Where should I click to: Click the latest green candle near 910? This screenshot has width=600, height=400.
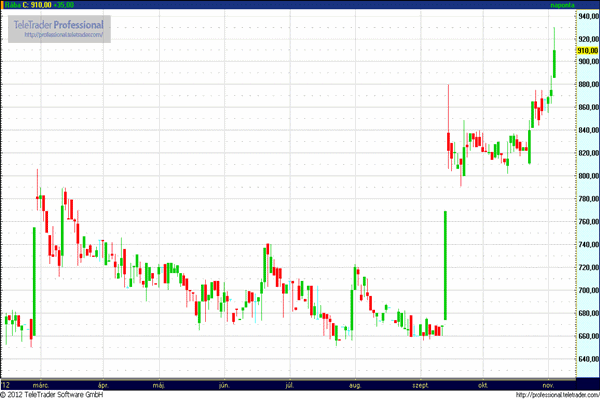(x=554, y=62)
